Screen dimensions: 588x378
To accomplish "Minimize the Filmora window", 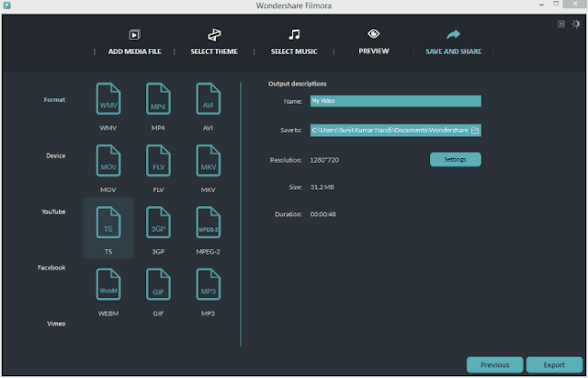I will [541, 5].
